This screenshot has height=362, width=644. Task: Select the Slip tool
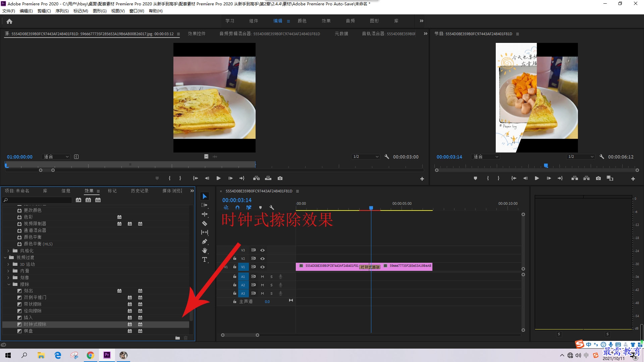coord(205,232)
